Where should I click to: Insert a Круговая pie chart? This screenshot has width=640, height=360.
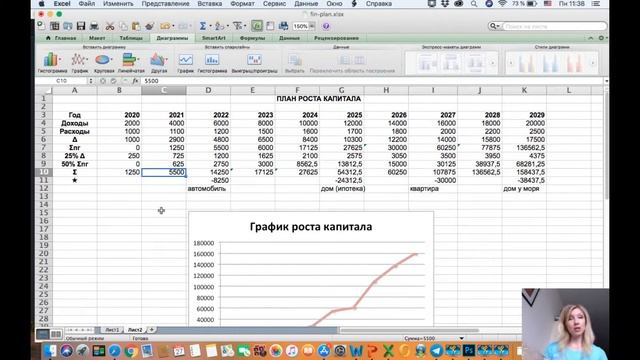(x=104, y=62)
